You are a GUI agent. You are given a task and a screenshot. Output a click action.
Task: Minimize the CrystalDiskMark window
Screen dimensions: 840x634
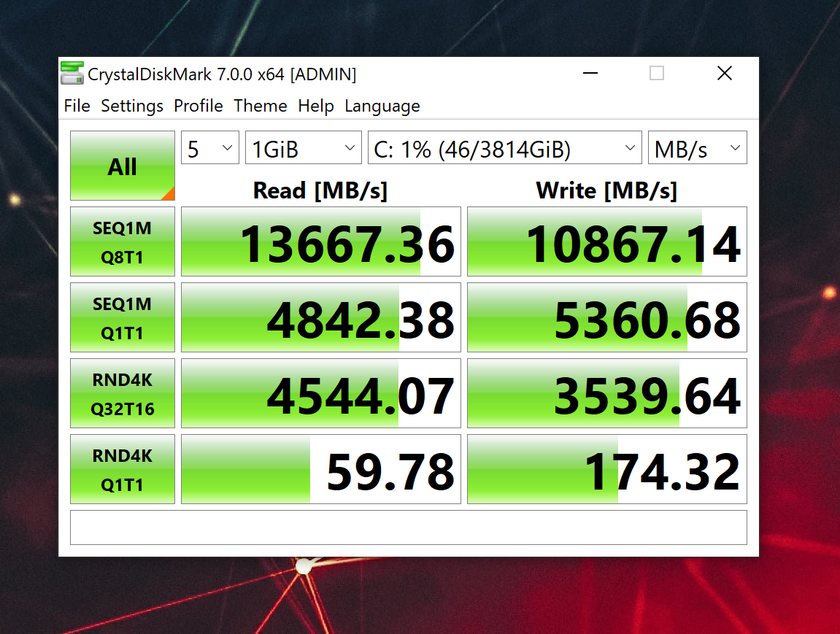(x=590, y=73)
